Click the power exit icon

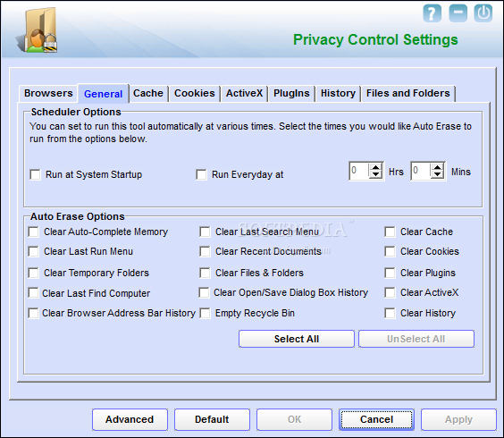tap(483, 13)
